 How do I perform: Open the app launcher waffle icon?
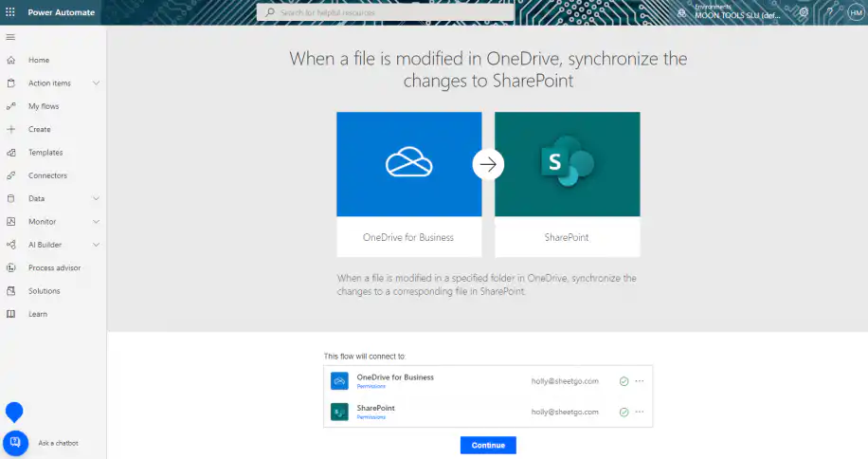click(x=10, y=12)
